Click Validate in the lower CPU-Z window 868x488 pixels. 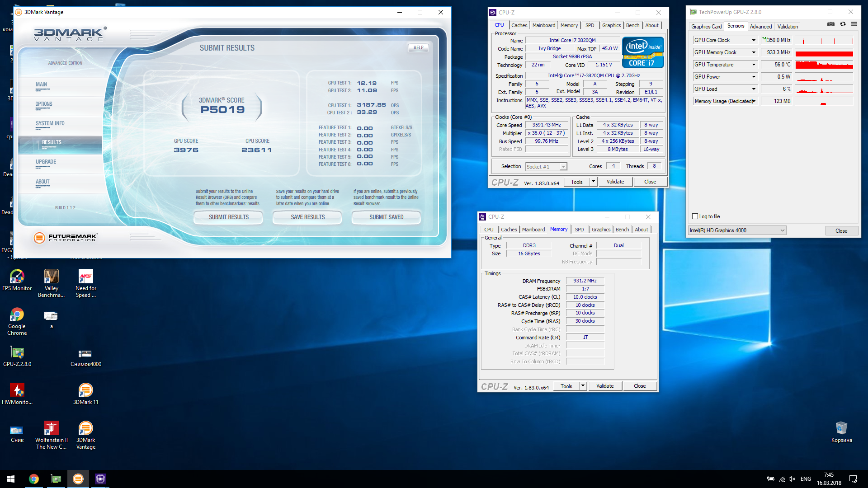605,386
